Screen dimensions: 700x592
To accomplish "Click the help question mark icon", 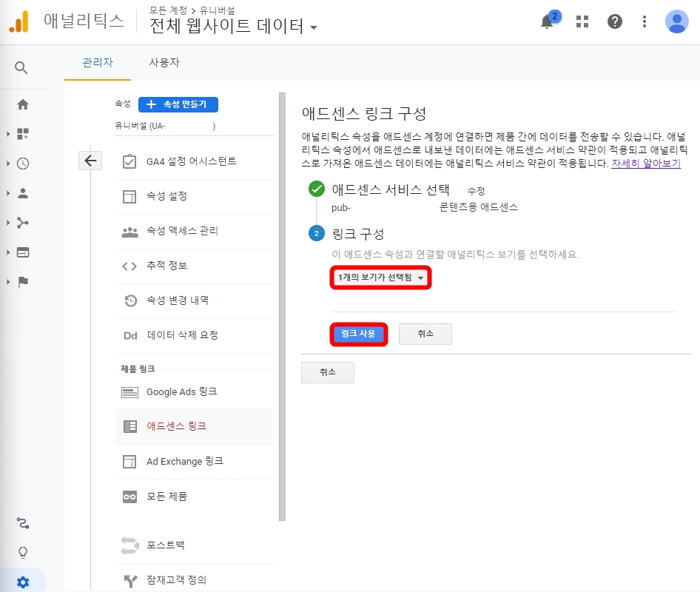I will pos(615,21).
